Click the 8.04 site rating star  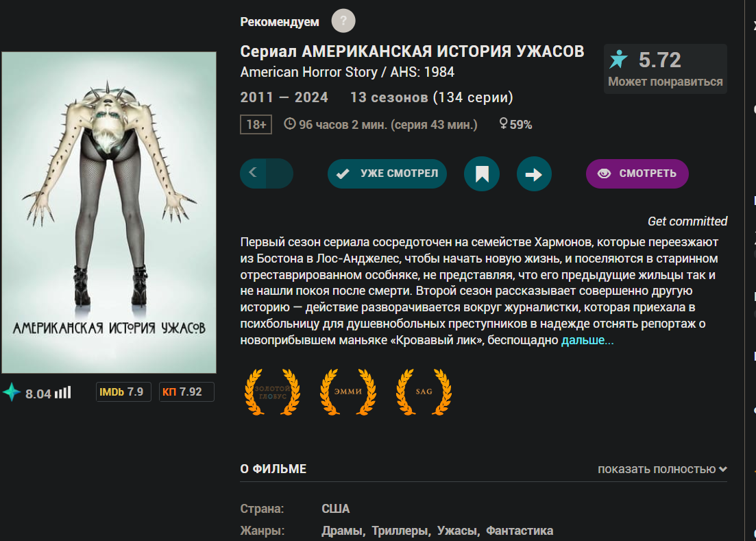(12, 392)
